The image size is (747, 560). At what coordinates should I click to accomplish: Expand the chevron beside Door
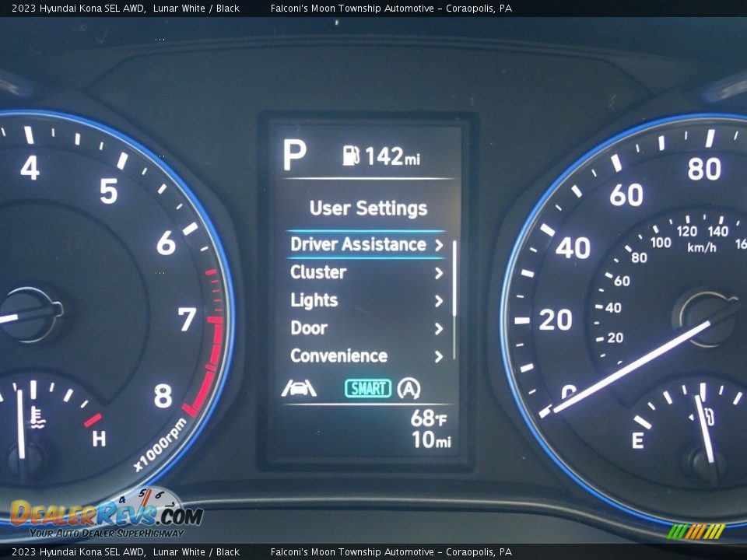pyautogui.click(x=439, y=328)
